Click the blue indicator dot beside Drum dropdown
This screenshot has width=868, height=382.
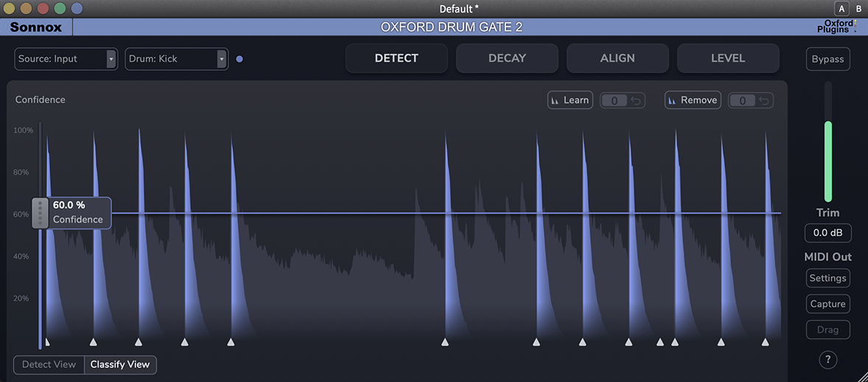[x=239, y=59]
